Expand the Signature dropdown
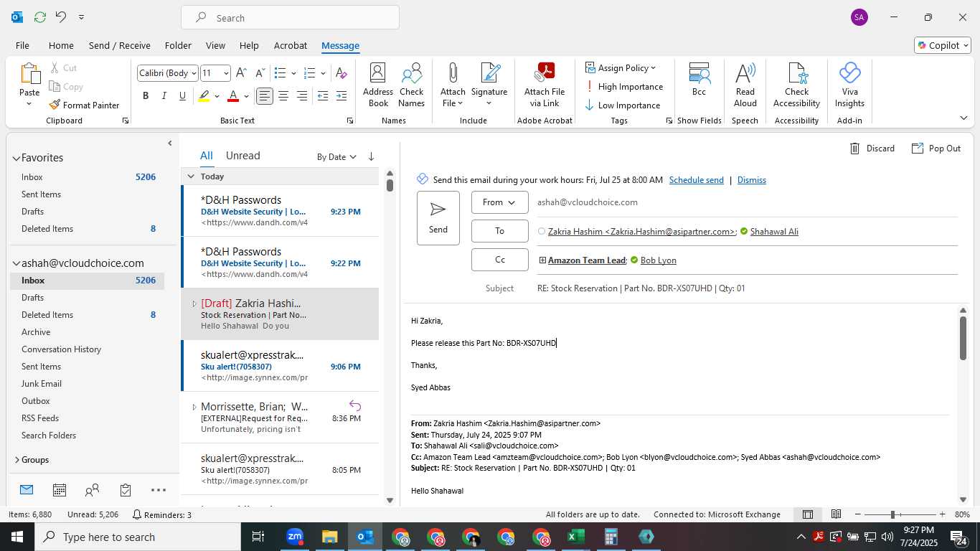Image resolution: width=980 pixels, height=551 pixels. 489,103
